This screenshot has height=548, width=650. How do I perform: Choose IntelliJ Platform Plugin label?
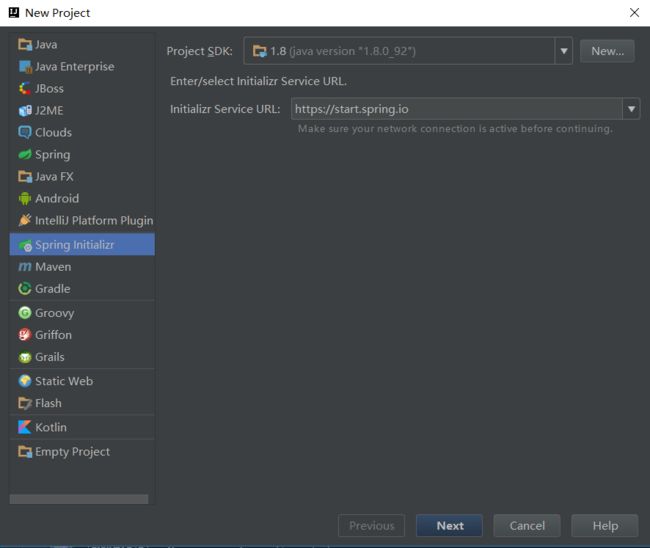pyautogui.click(x=94, y=221)
